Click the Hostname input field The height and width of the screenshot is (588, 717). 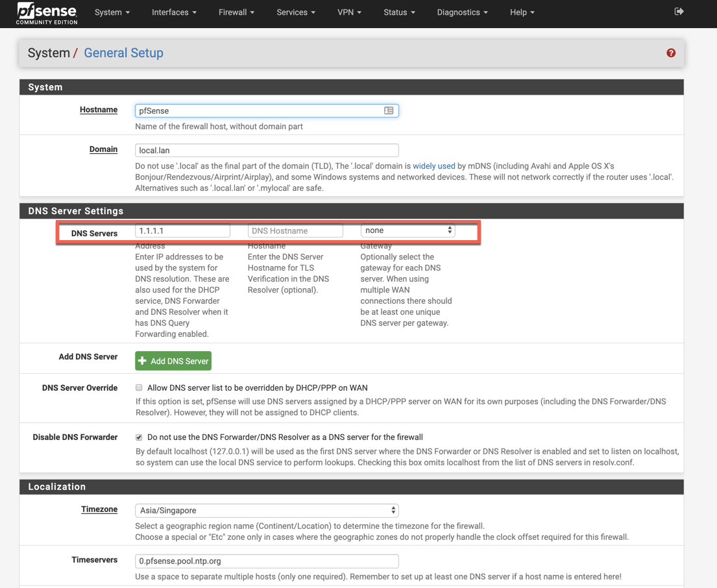(267, 110)
